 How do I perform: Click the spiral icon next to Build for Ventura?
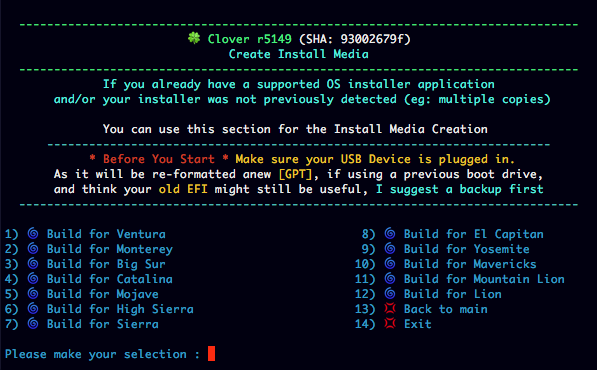[x=33, y=233]
